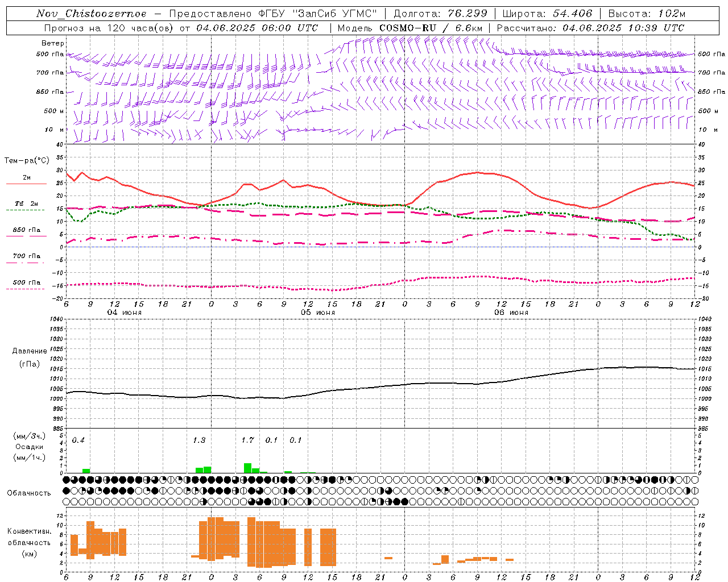728x582 pixels.
Task: Click the '05 июня' date label
Action: [x=318, y=313]
